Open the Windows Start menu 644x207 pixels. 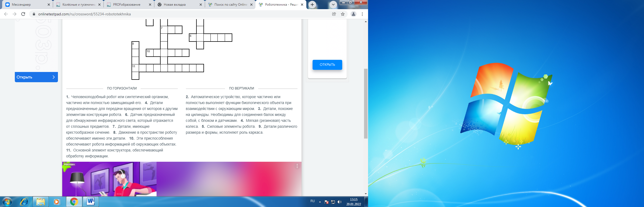point(7,202)
